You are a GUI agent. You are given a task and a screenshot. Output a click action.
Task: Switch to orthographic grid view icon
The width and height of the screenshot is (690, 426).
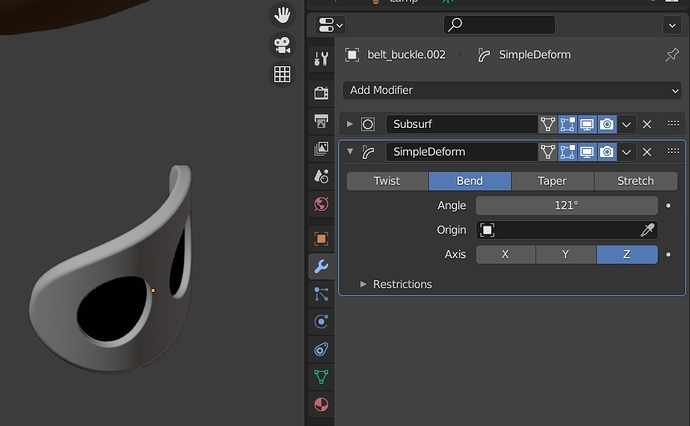coord(282,74)
